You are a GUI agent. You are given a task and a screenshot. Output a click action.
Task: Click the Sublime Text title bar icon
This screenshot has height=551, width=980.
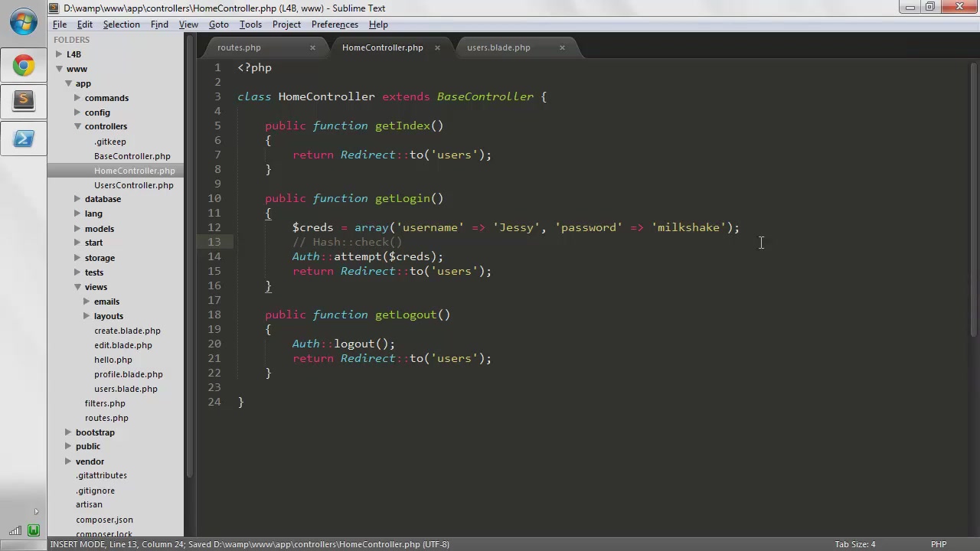click(x=54, y=8)
